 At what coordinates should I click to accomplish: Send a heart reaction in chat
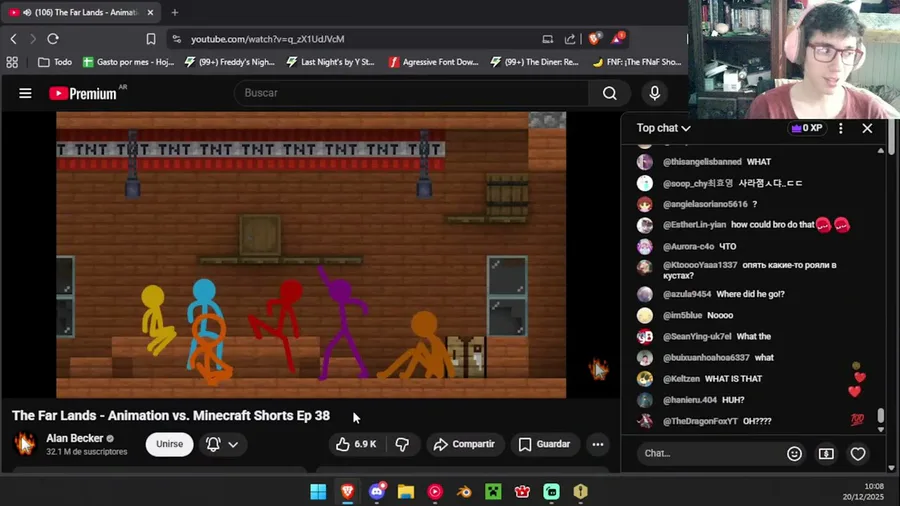click(x=858, y=454)
